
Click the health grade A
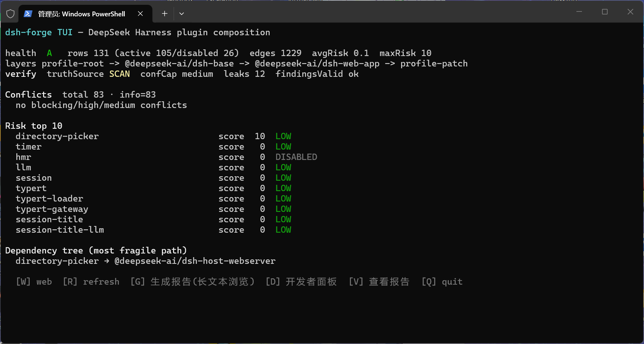click(49, 53)
